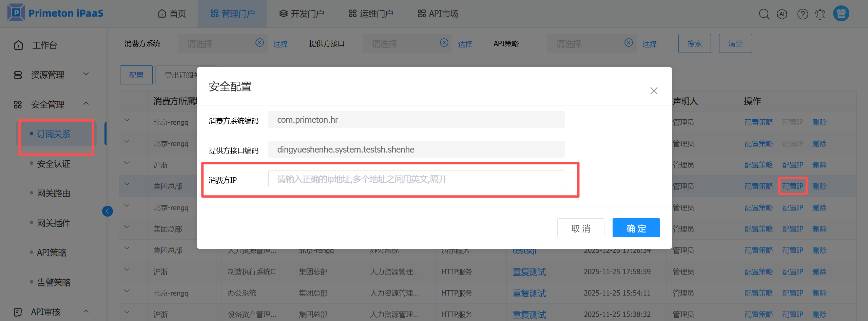
Task: Focus the 消费方IP input field
Action: pyautogui.click(x=416, y=179)
